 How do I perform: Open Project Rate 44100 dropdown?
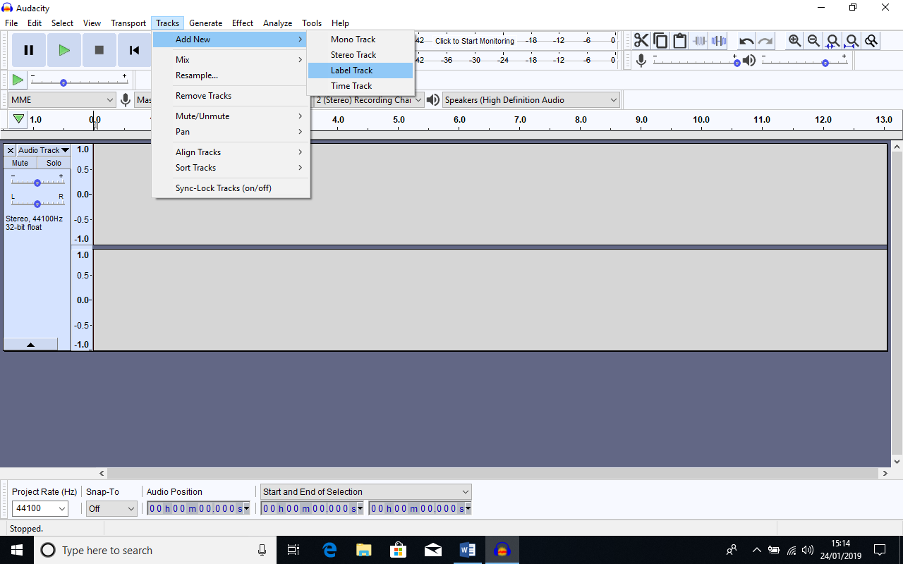click(x=40, y=508)
